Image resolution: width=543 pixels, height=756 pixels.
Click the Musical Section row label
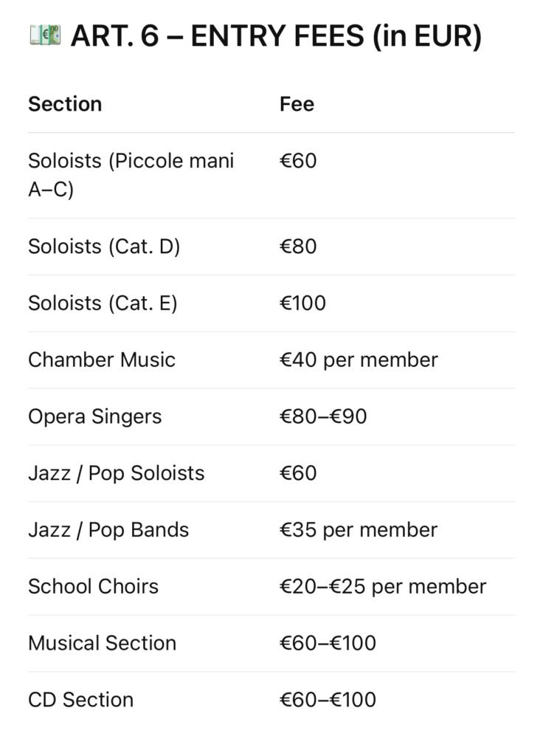[102, 642]
